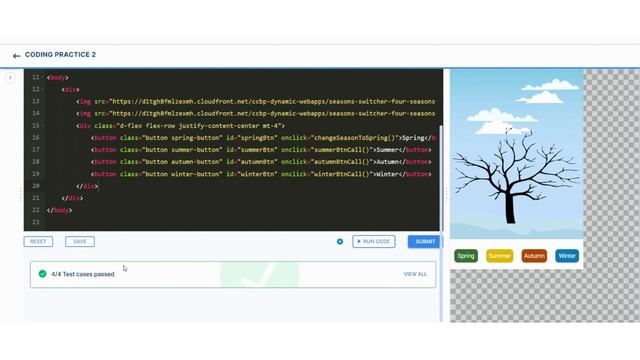Fold the code at line 11

(43, 77)
